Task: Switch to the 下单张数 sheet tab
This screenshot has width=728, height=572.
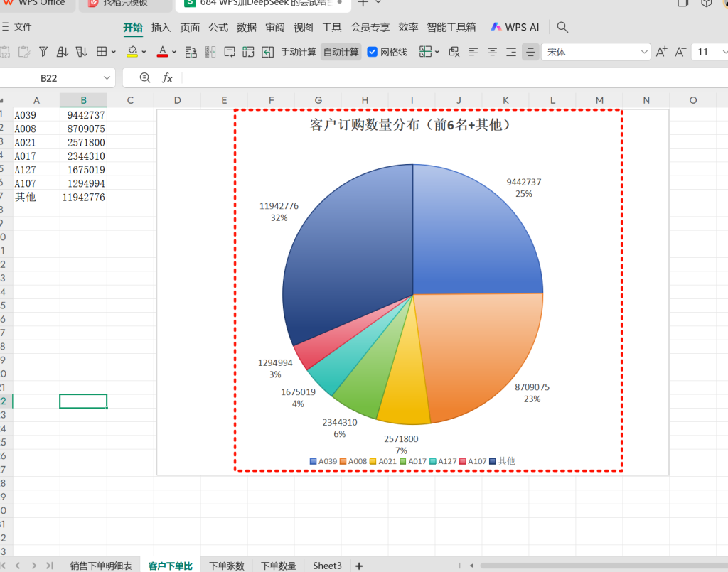Action: [227, 566]
